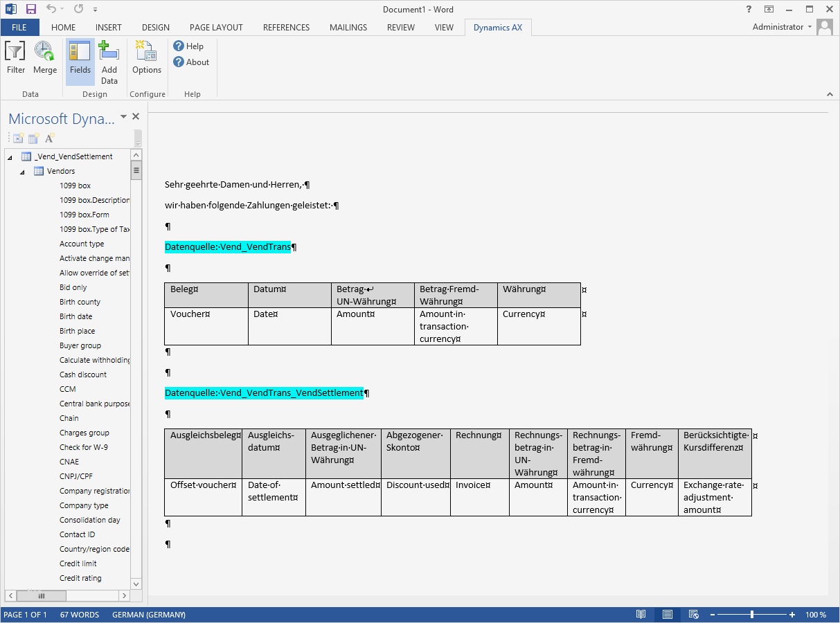Open the task pane options dropdown arrow
This screenshot has height=623, width=840.
[x=123, y=116]
